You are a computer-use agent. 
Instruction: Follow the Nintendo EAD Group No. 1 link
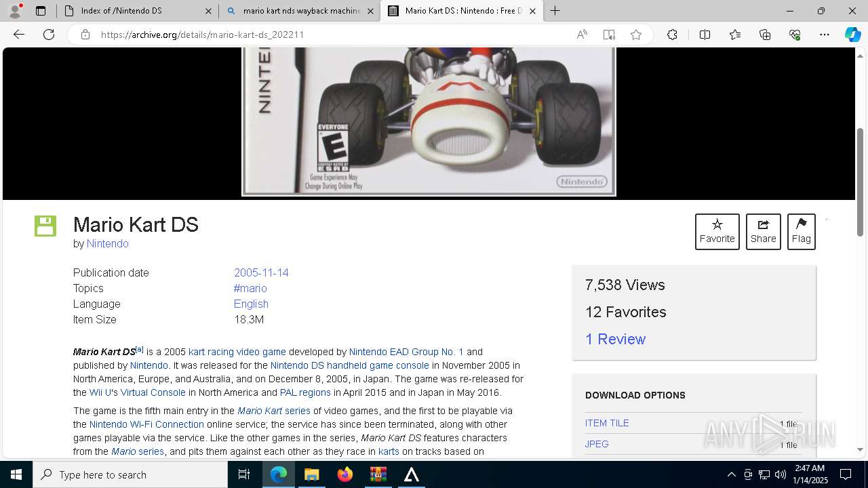(x=406, y=352)
